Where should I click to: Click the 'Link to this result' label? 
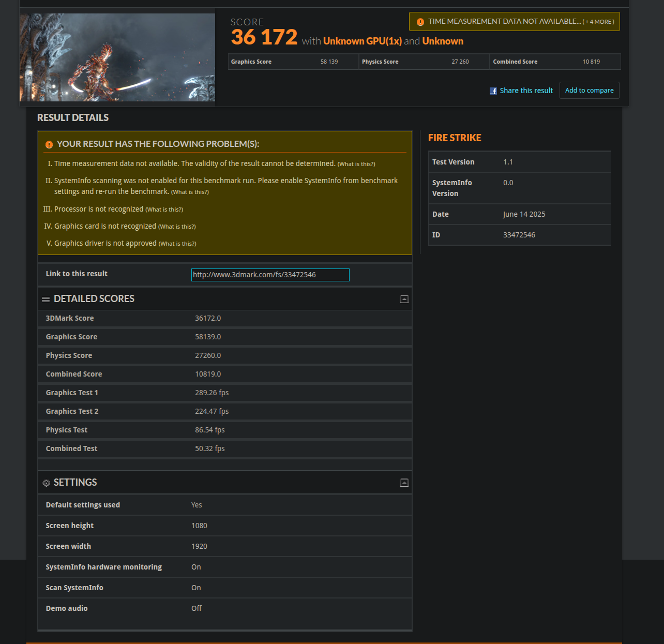click(77, 274)
